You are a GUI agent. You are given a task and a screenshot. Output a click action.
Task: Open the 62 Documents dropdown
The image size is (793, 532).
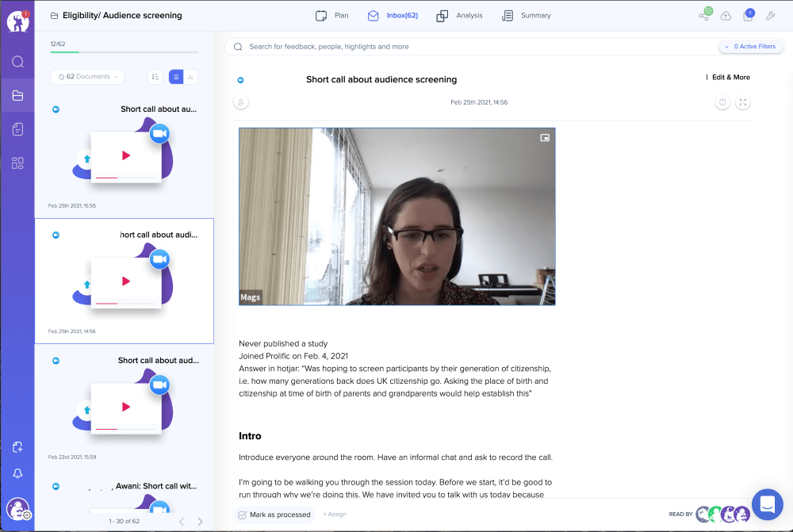pos(87,77)
